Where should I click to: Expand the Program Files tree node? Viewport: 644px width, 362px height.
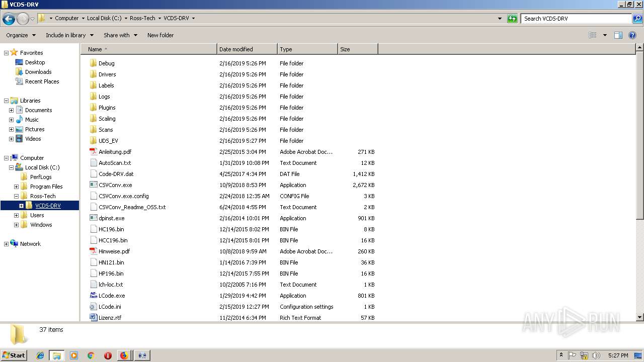coord(16,187)
